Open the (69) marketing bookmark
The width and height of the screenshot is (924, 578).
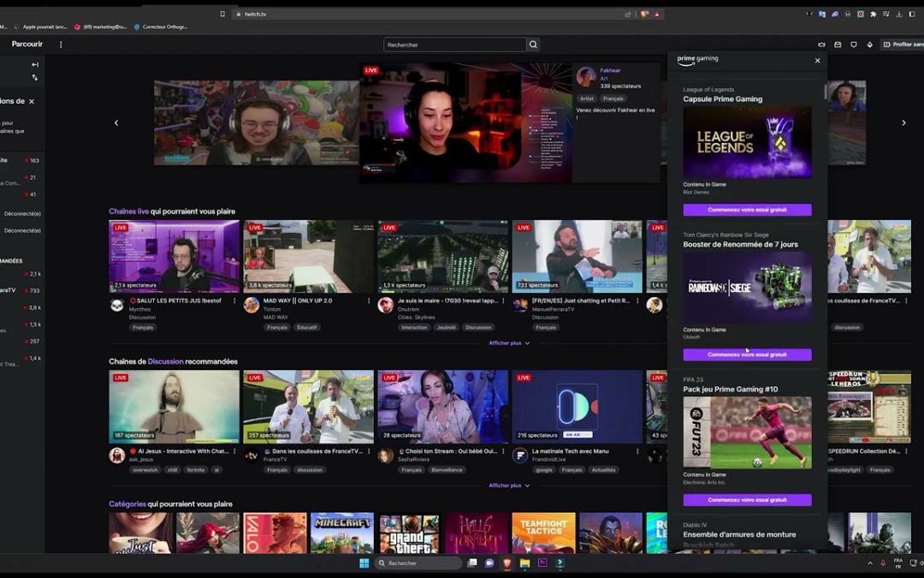pyautogui.click(x=100, y=27)
